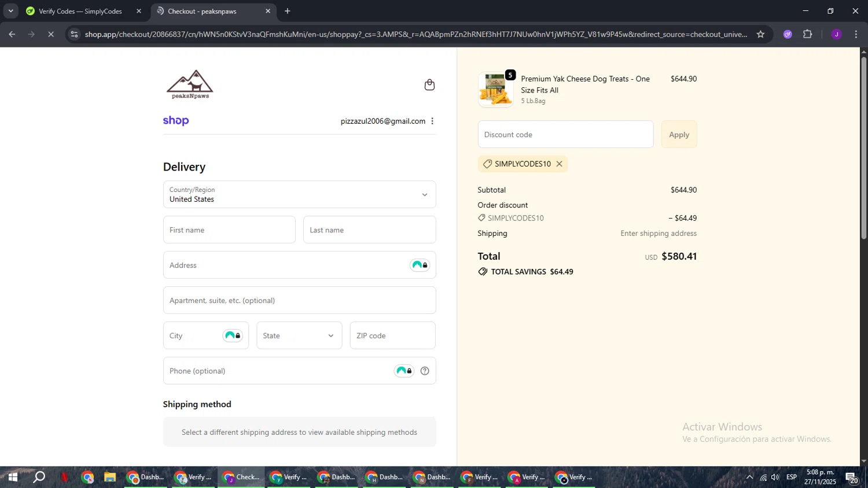The width and height of the screenshot is (868, 488).
Task: Click the shipping methods notice box
Action: click(x=299, y=432)
